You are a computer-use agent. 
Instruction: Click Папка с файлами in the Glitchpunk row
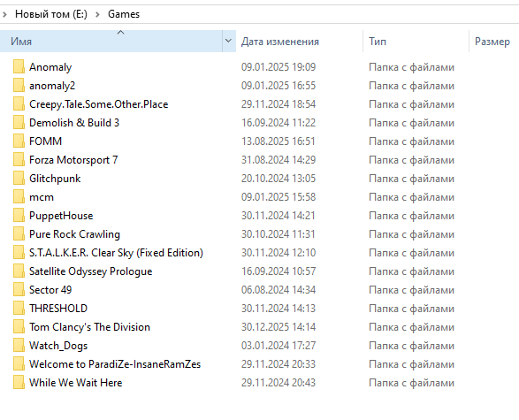point(411,179)
